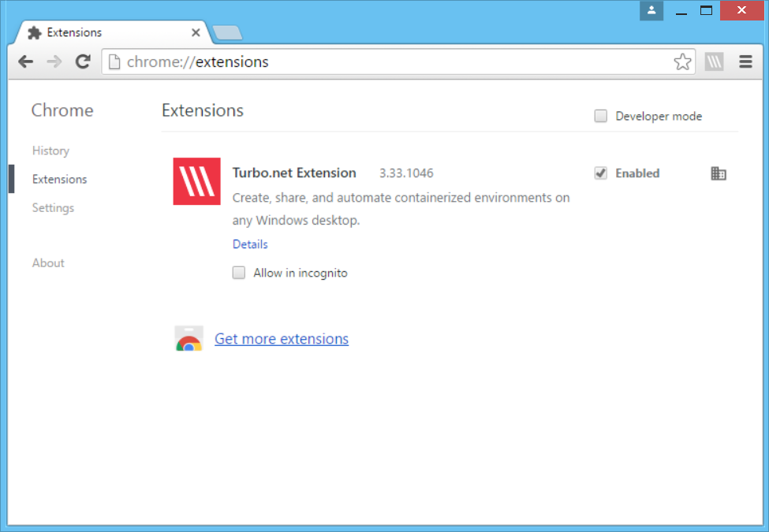Click the forward navigation arrow
The width and height of the screenshot is (769, 532).
tap(54, 61)
